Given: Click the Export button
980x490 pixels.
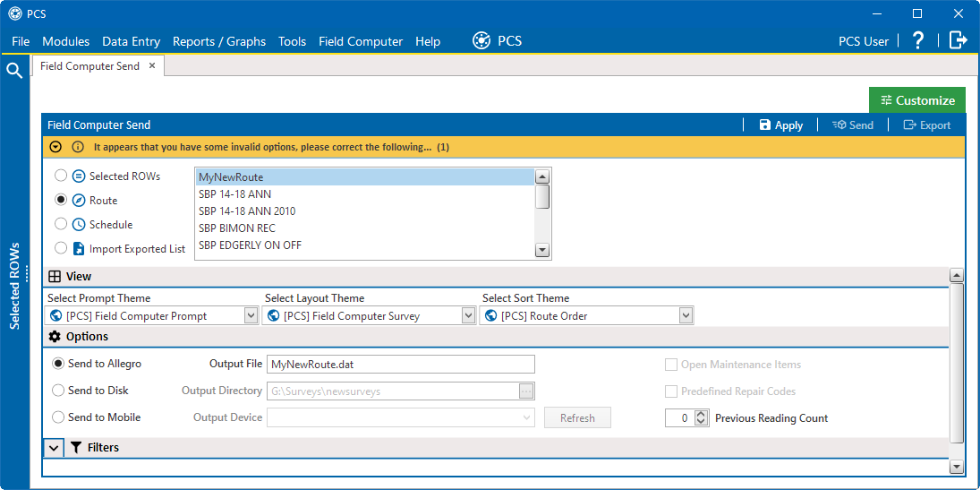Looking at the screenshot, I should pos(927,125).
